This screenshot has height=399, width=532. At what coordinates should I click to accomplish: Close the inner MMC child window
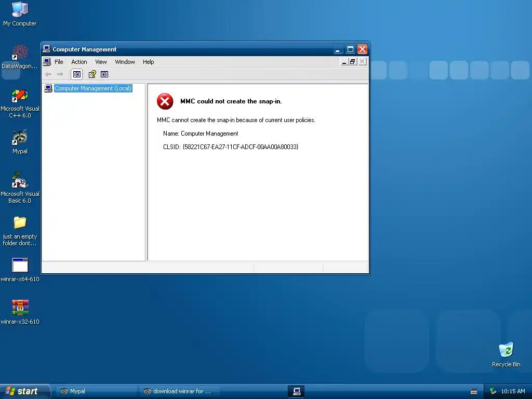tap(362, 62)
